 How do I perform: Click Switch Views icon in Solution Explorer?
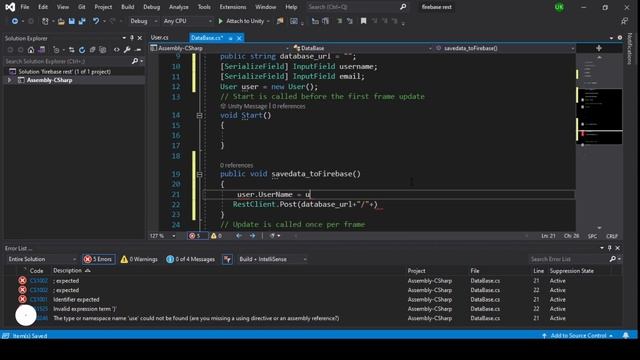coord(42,50)
